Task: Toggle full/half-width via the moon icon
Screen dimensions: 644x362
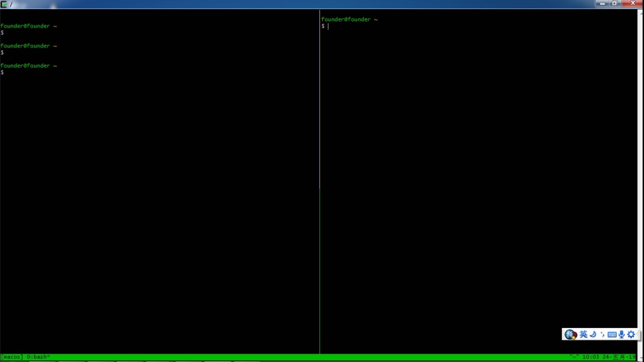Action: coord(593,334)
